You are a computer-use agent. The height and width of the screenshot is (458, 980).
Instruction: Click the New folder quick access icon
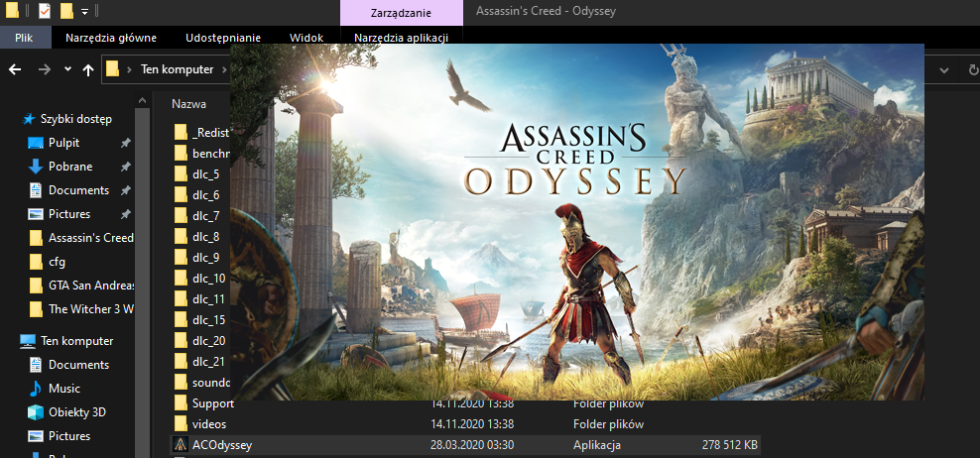66,11
